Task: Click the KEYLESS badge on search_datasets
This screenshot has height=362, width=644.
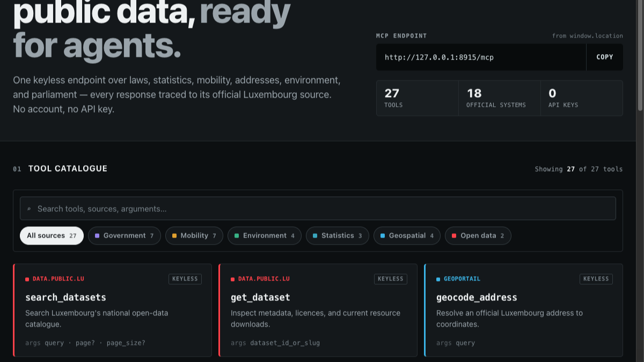Action: [185, 279]
